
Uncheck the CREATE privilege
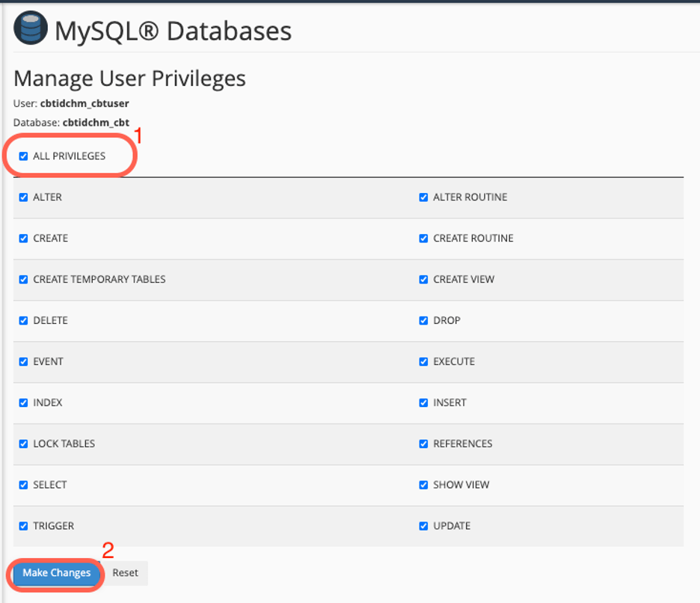[x=22, y=238]
